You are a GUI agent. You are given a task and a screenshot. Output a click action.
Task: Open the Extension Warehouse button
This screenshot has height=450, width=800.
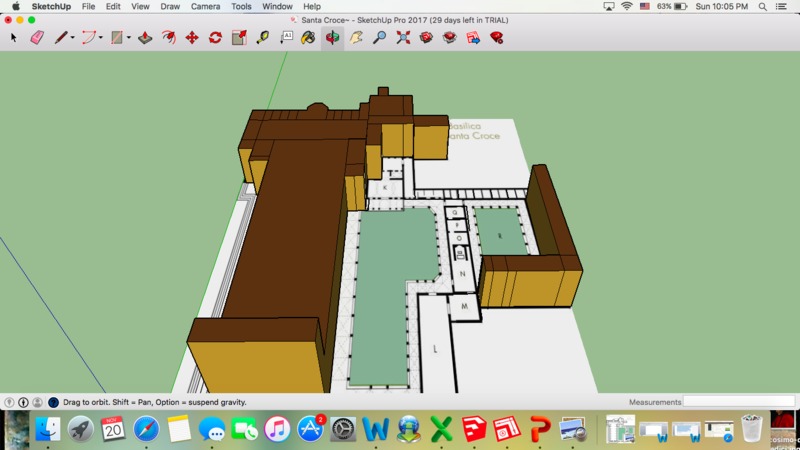[x=449, y=37]
